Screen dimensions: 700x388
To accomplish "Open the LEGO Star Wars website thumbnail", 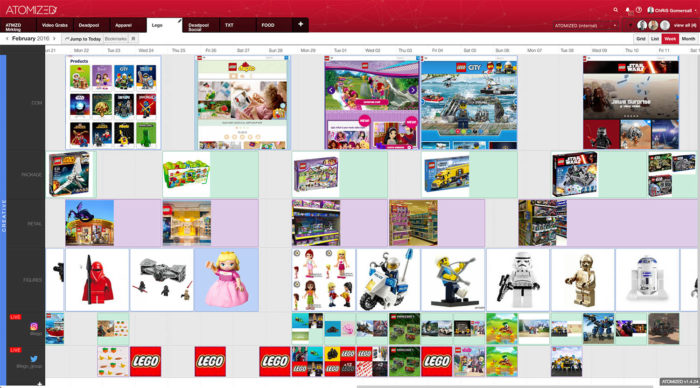I will pos(631,102).
